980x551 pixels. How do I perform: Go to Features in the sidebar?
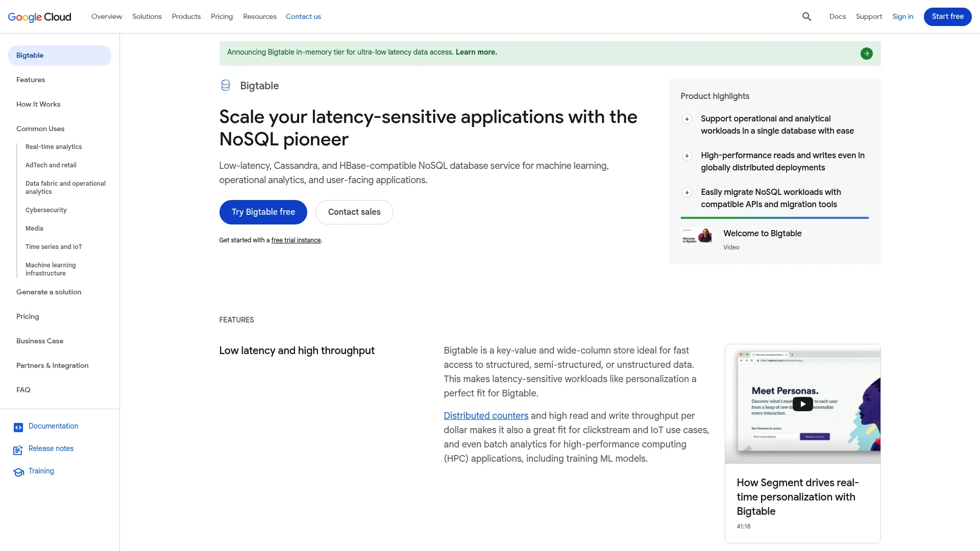coord(31,80)
